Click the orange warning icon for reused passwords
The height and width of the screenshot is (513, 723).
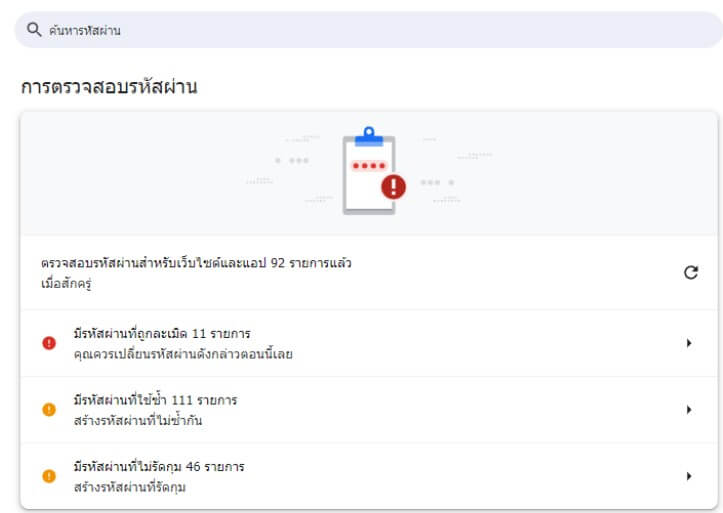[x=49, y=409]
